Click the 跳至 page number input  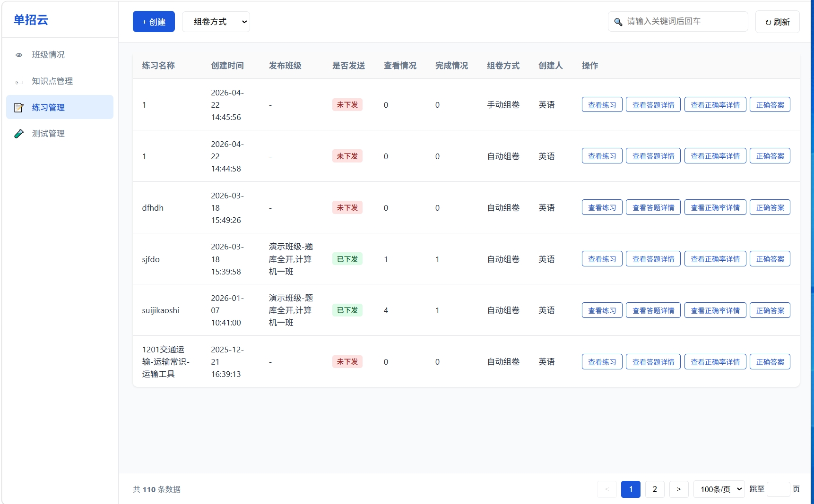click(x=778, y=489)
